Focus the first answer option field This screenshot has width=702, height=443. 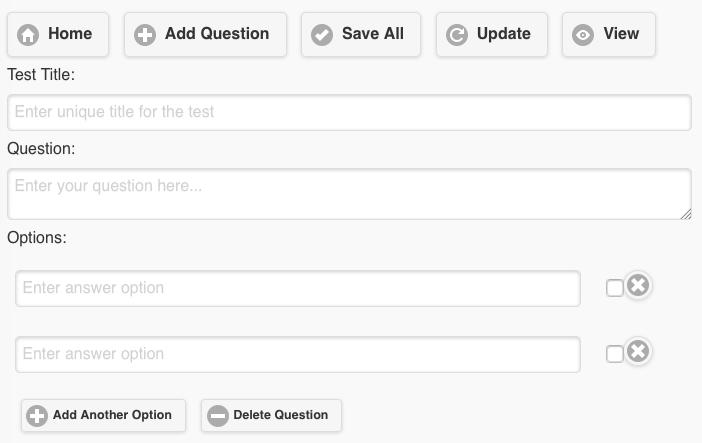click(298, 288)
